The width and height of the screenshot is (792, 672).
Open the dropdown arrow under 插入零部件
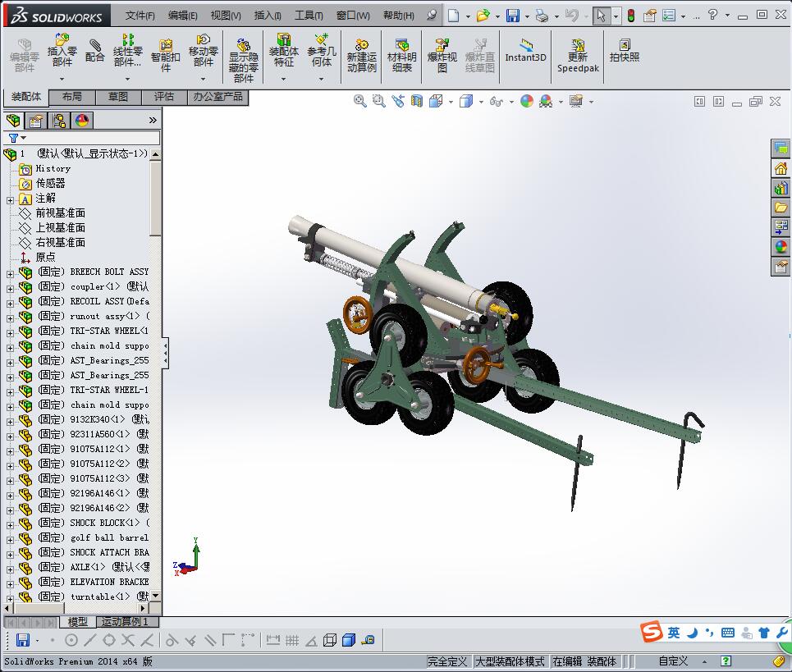[62, 79]
